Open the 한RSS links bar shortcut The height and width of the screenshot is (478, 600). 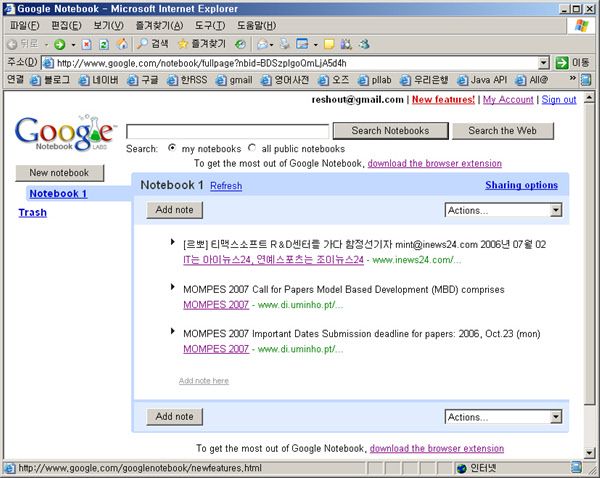[x=187, y=80]
